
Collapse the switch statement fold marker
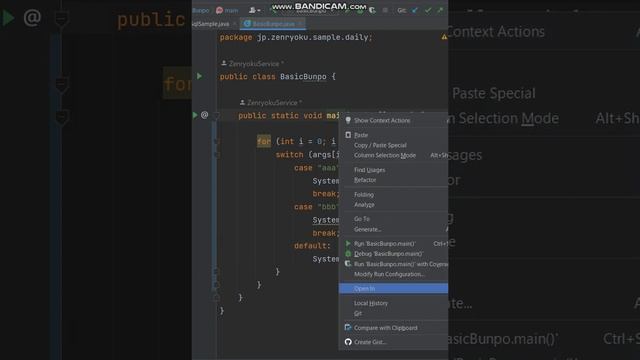(217, 155)
